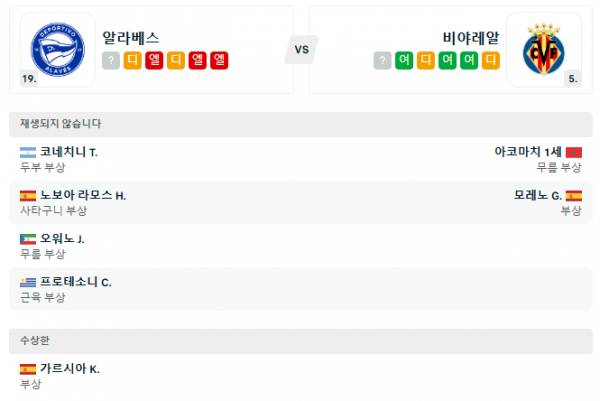Click the Spain flag next to 모레노 G.

574,196
